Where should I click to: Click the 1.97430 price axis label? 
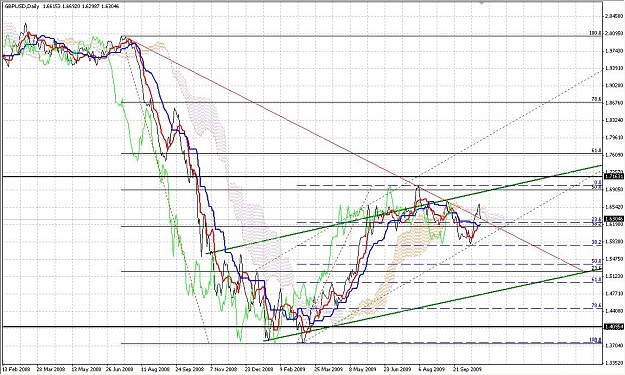coord(614,51)
